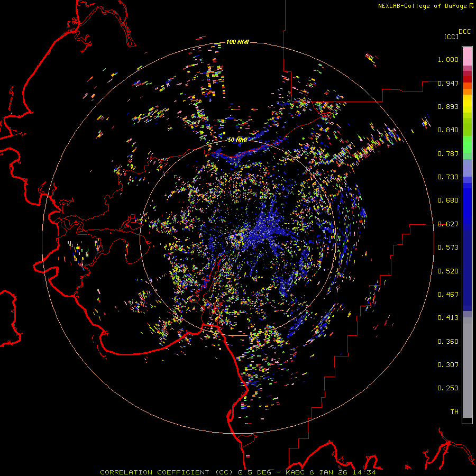Image resolution: width=476 pixels, height=476 pixels.
Task: Click the 0.840 scale value
Action: (x=448, y=130)
